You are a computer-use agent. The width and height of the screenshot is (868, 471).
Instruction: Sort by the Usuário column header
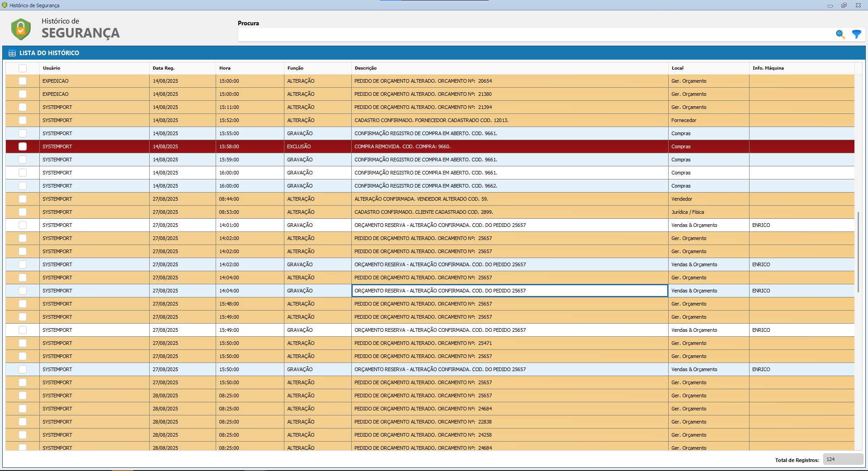pyautogui.click(x=51, y=68)
